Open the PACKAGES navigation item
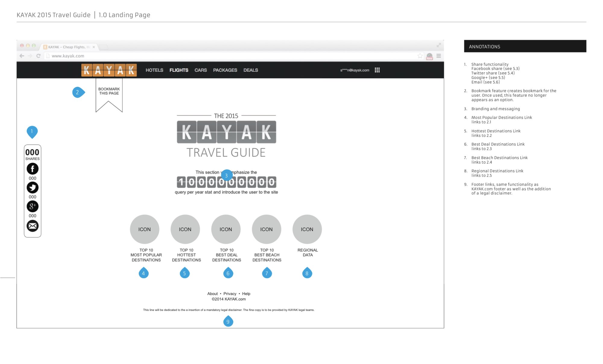 (225, 70)
